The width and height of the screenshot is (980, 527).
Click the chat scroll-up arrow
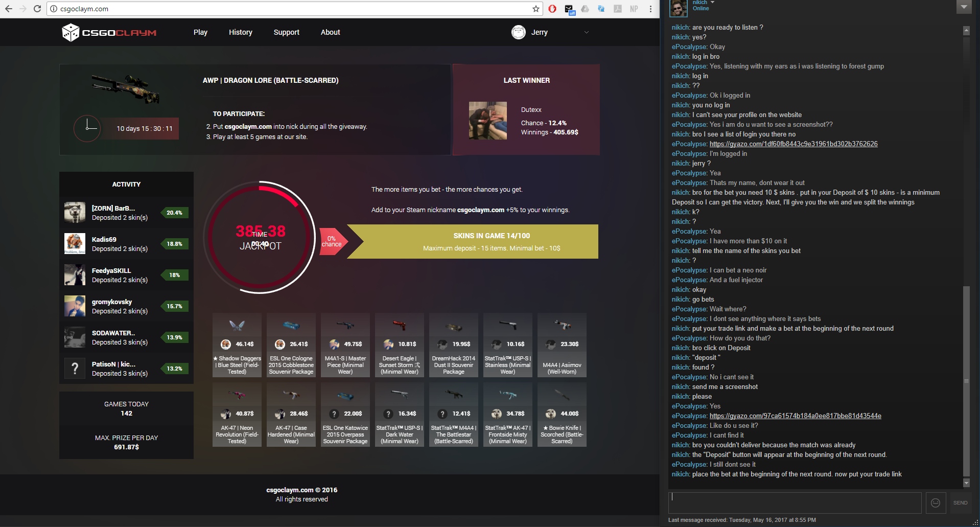coord(966,31)
